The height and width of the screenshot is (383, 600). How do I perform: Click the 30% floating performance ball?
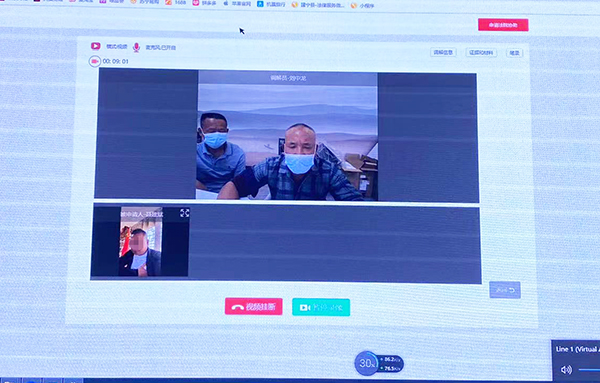[x=367, y=363]
